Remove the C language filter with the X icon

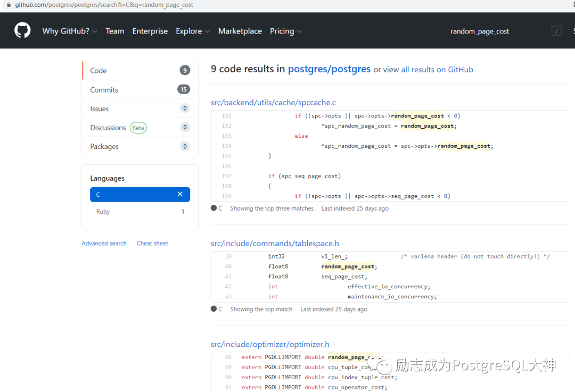point(180,194)
